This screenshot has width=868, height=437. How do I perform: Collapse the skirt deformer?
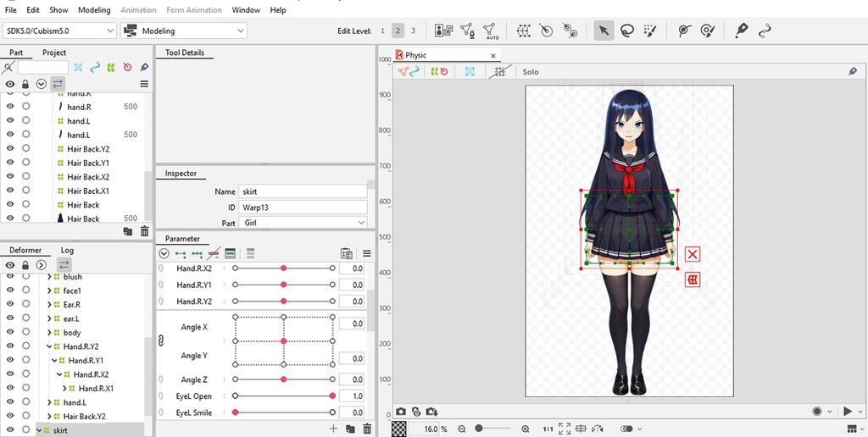(x=39, y=430)
